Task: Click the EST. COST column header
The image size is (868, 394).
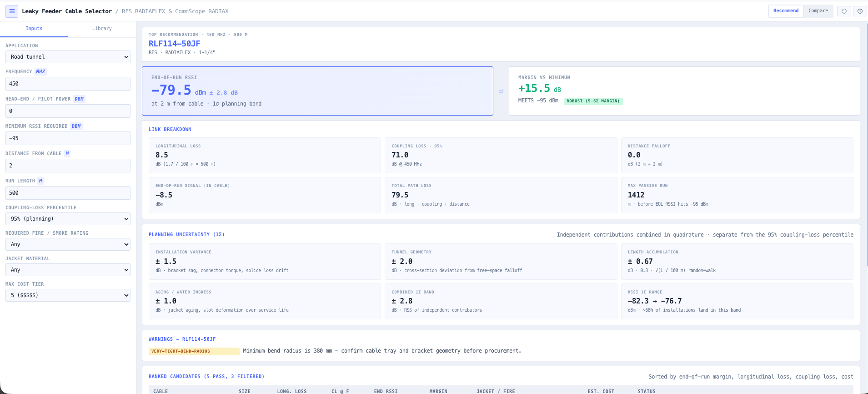Action: 601,391
